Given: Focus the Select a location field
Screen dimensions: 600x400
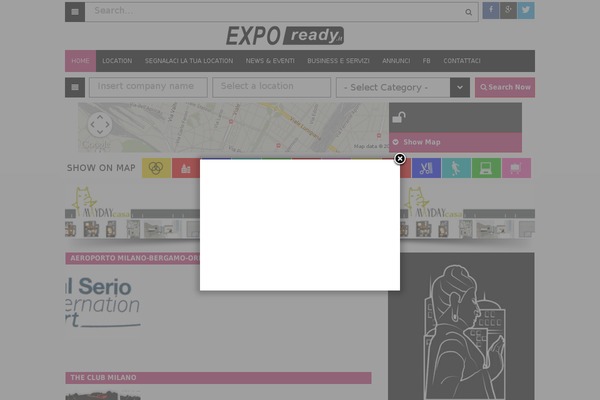Looking at the screenshot, I should (272, 87).
